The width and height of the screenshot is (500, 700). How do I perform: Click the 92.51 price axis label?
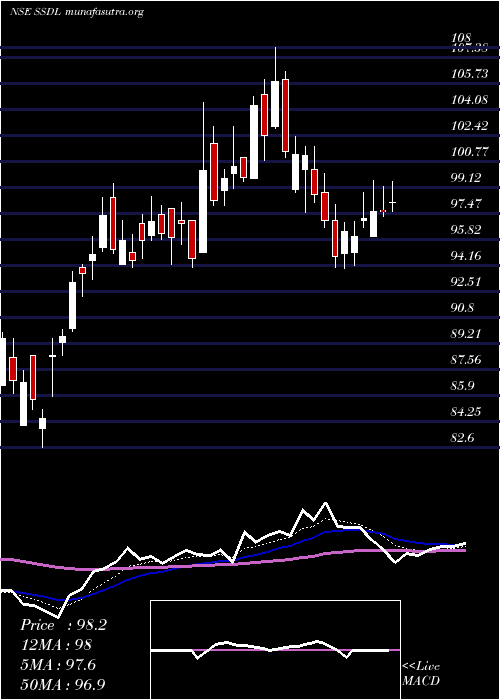(467, 282)
